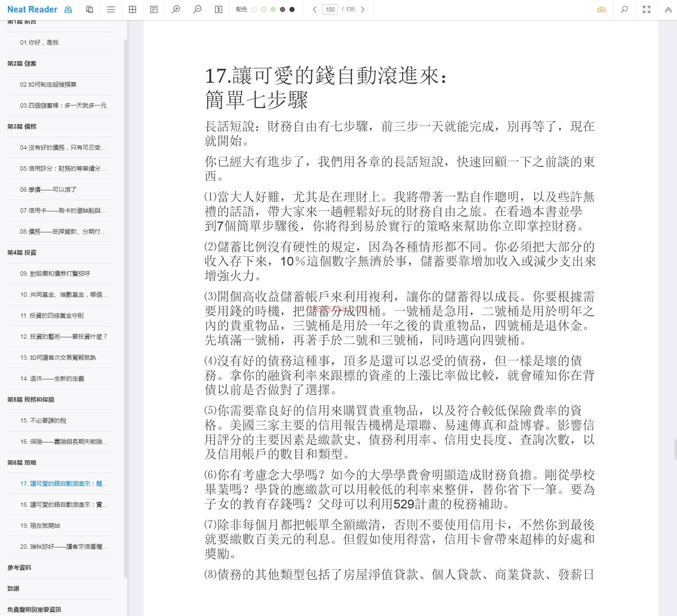Select the black color theme swatch
This screenshot has height=616, width=677.
point(292,9)
